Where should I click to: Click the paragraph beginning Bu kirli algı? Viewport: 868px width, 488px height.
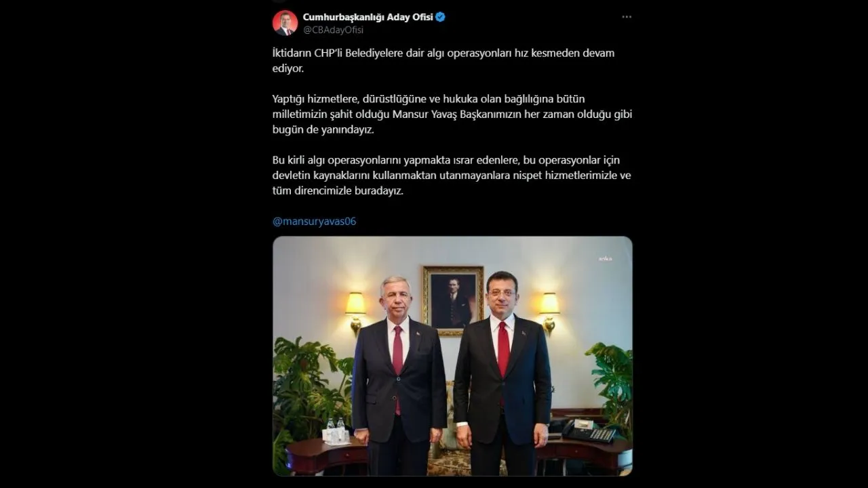point(452,176)
